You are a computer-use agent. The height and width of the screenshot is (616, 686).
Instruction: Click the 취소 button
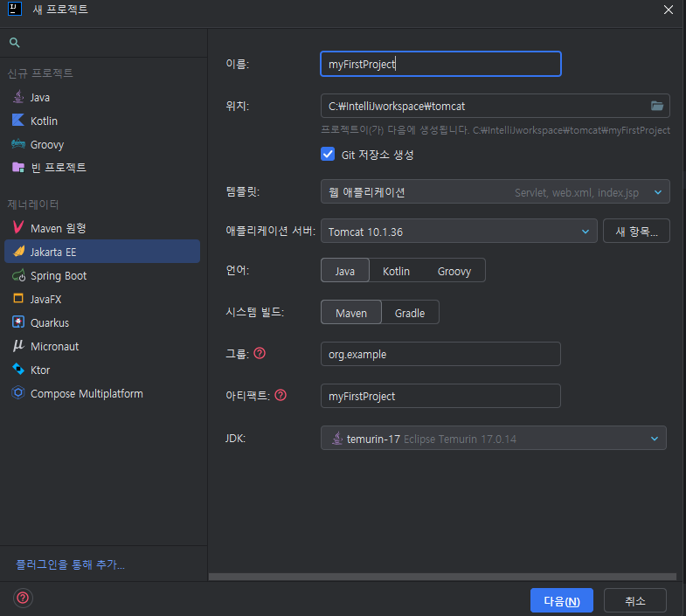point(634,600)
